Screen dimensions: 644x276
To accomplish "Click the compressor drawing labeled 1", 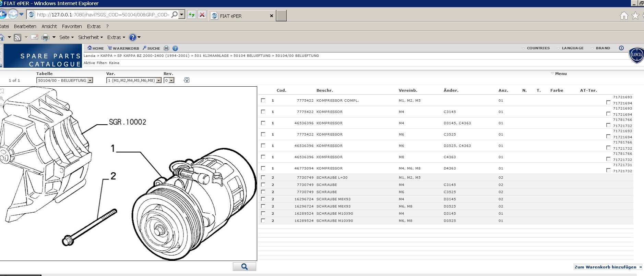I will [194, 204].
